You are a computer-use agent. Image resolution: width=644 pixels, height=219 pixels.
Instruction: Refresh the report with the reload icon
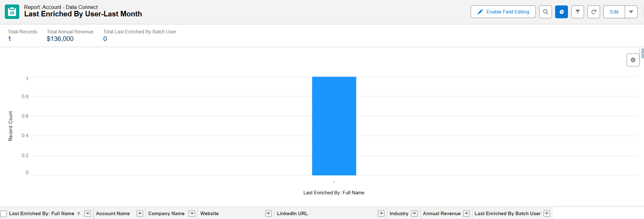(593, 12)
